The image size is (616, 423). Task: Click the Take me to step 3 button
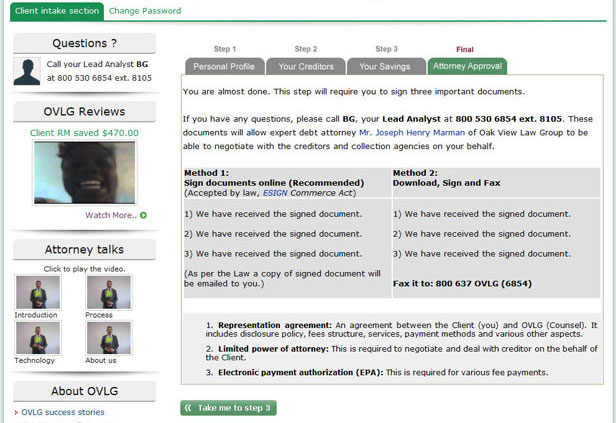[x=228, y=408]
